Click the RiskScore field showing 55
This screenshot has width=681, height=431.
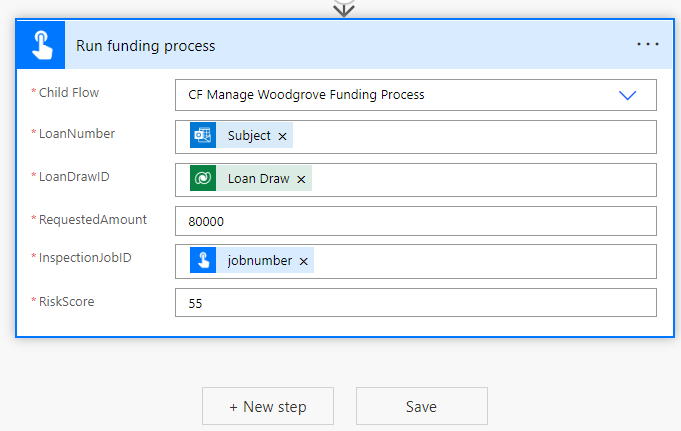pyautogui.click(x=415, y=302)
